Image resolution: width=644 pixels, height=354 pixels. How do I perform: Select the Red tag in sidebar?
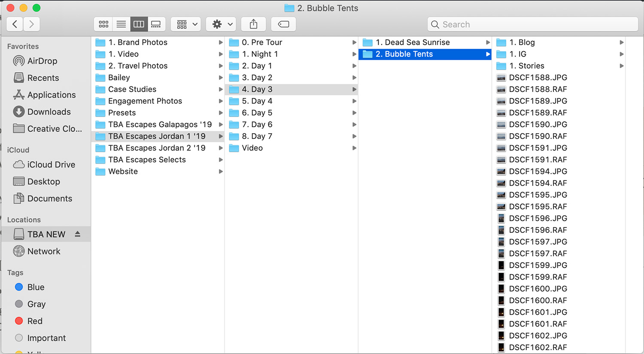click(x=35, y=321)
